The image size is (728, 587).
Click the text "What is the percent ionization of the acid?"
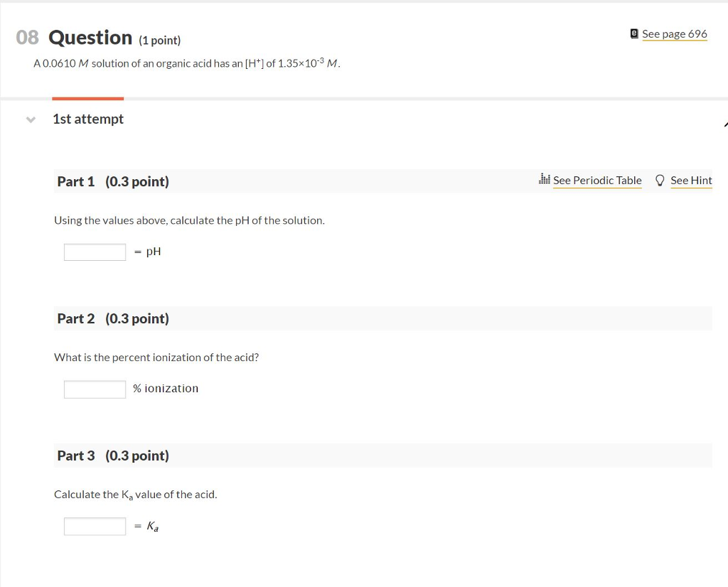click(x=156, y=357)
